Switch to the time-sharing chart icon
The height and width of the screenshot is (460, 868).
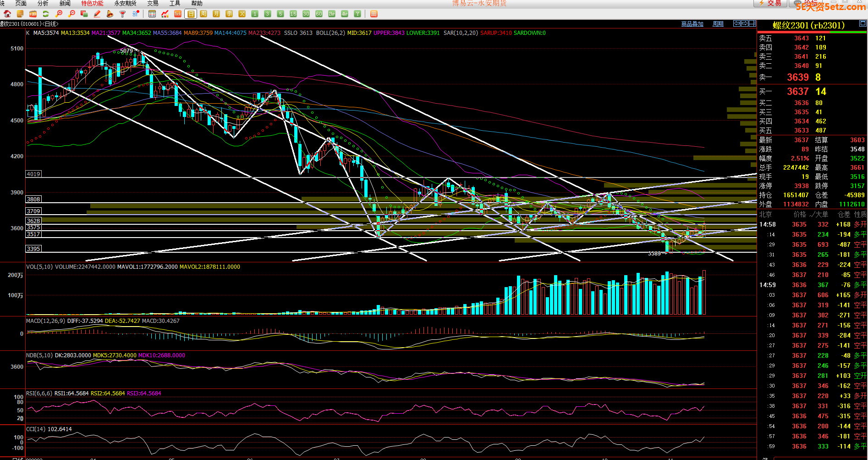[x=165, y=14]
